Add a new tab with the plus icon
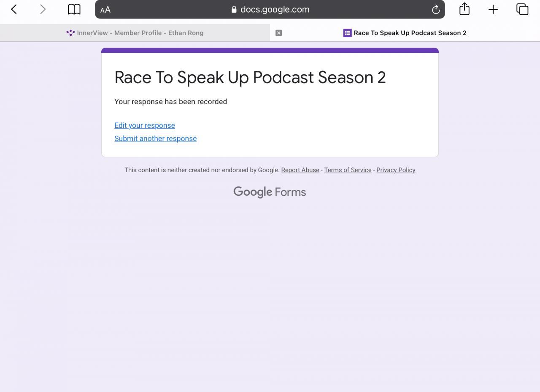The height and width of the screenshot is (392, 540). (493, 9)
